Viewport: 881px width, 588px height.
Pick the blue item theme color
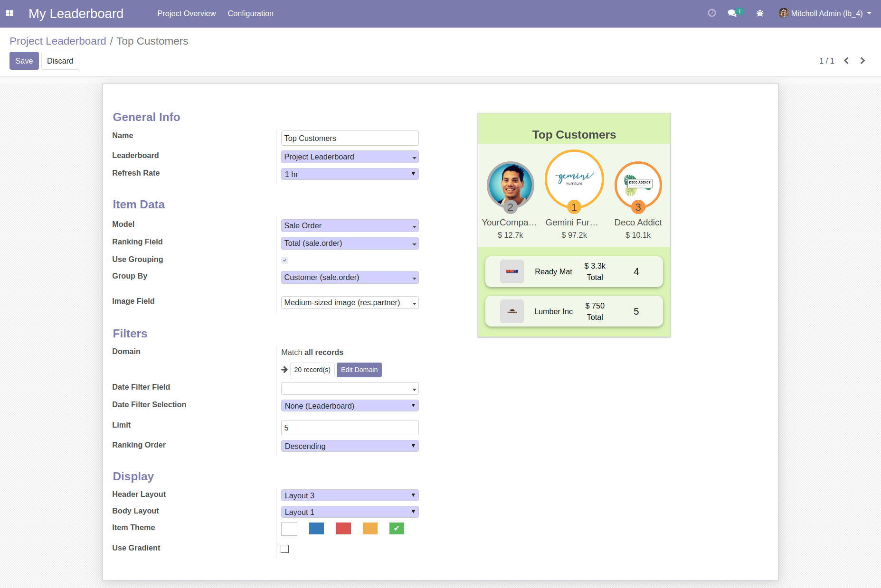316,529
